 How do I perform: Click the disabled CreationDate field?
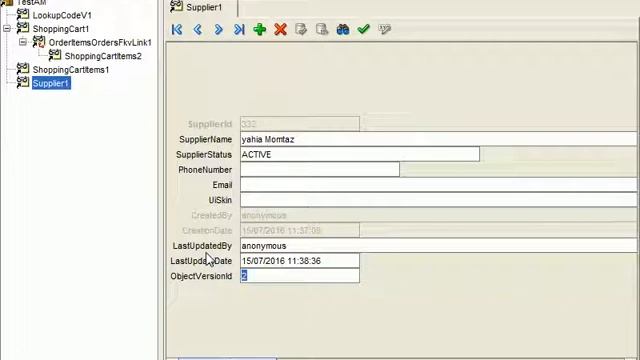pyautogui.click(x=300, y=231)
